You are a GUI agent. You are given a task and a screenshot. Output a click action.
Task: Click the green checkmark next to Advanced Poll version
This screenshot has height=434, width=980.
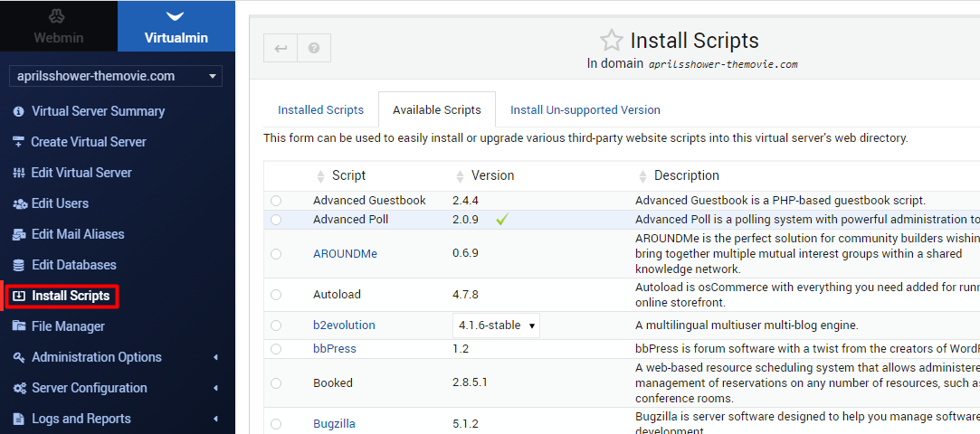(501, 219)
